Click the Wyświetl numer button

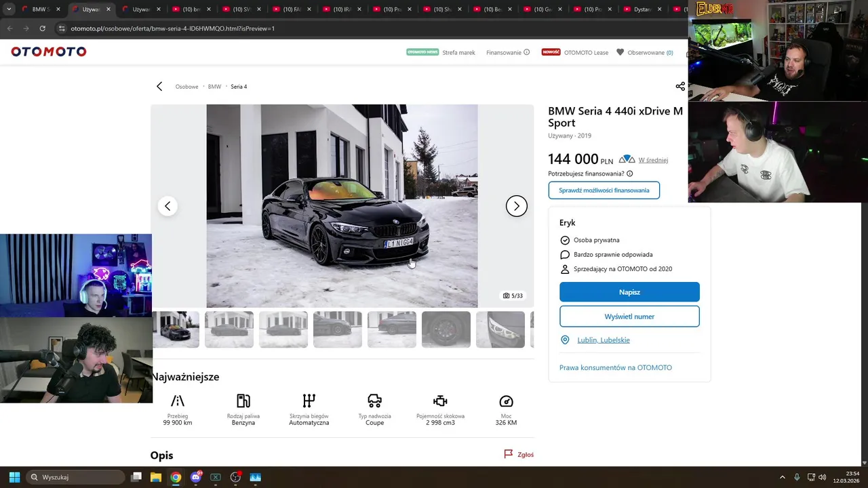629,317
